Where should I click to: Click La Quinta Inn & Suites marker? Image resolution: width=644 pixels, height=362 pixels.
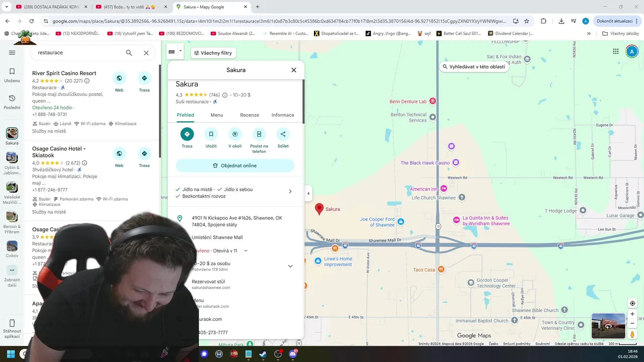pyautogui.click(x=456, y=220)
